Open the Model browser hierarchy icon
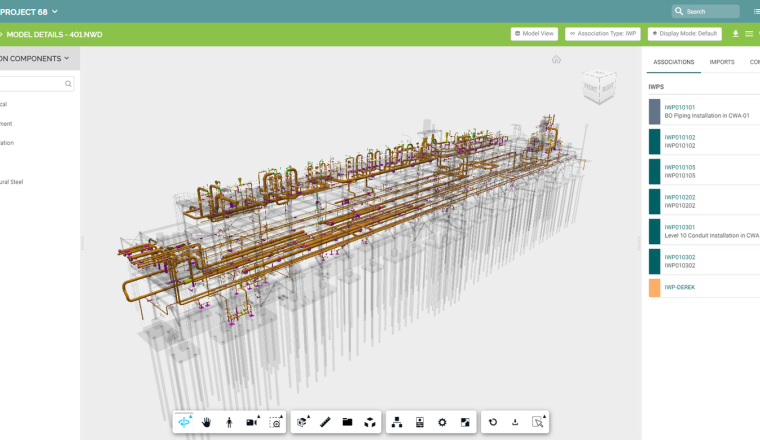The width and height of the screenshot is (760, 440). [397, 422]
